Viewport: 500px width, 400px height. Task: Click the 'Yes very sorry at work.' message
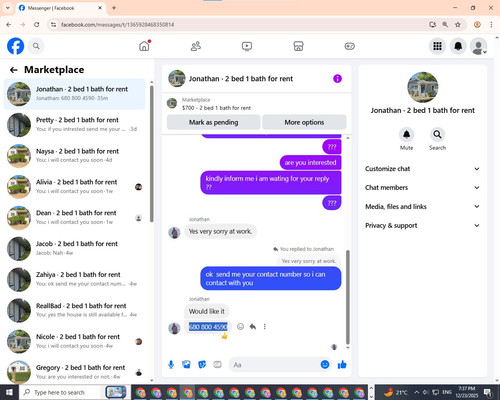click(x=220, y=231)
